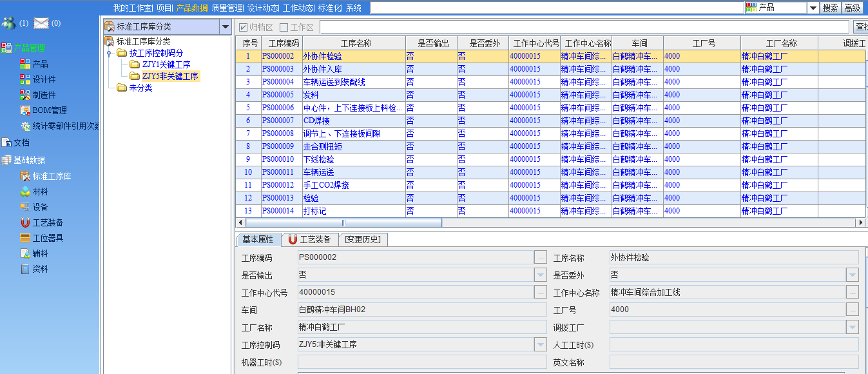Select row PS000004 车辆运送到装配线
The image size is (868, 374).
(x=551, y=82)
